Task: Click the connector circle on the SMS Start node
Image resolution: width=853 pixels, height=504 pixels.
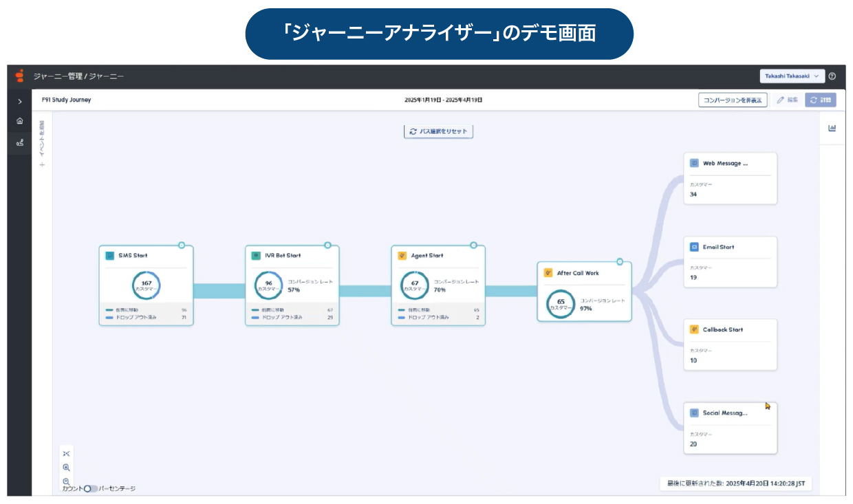Action: 182,245
